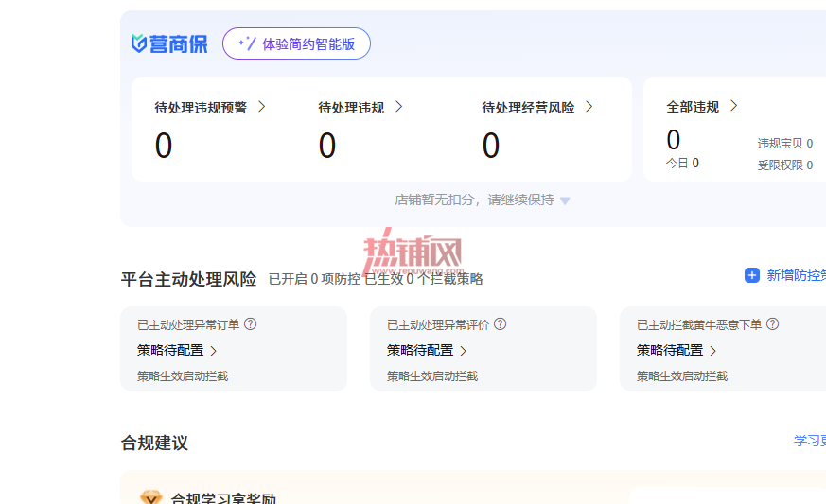826x504 pixels.
Task: Open 全部违规 chevron arrow
Action: [734, 107]
